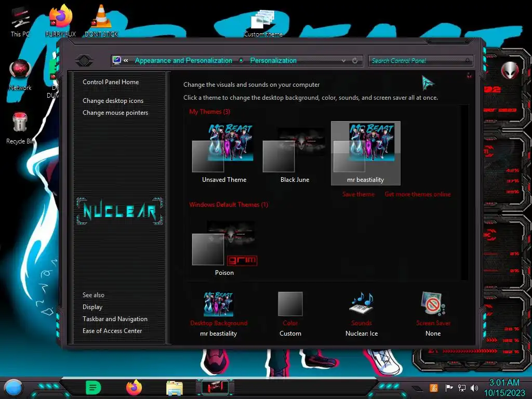Expand the address bar history dropdown

point(344,61)
